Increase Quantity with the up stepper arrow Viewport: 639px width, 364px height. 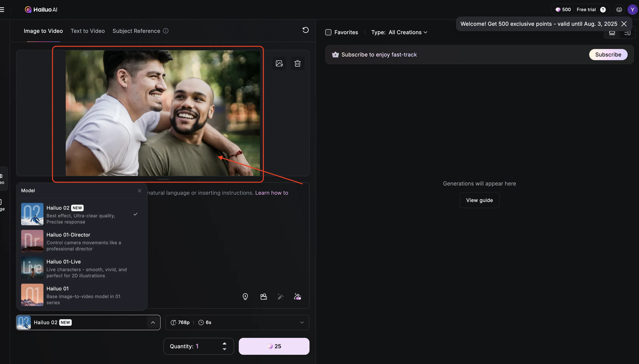pos(224,343)
